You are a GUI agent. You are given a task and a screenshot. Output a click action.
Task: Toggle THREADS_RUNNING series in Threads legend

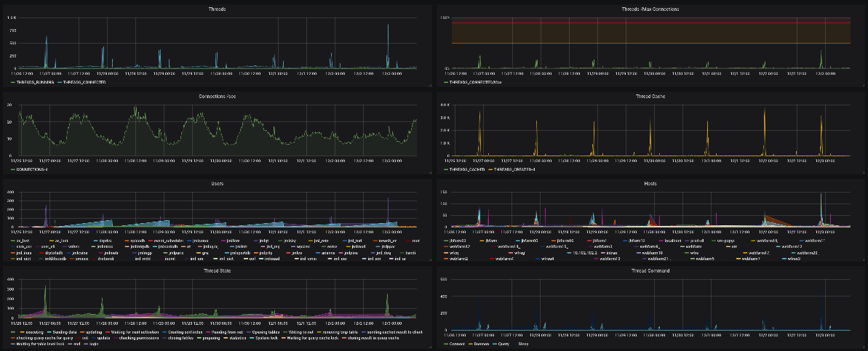[x=36, y=82]
